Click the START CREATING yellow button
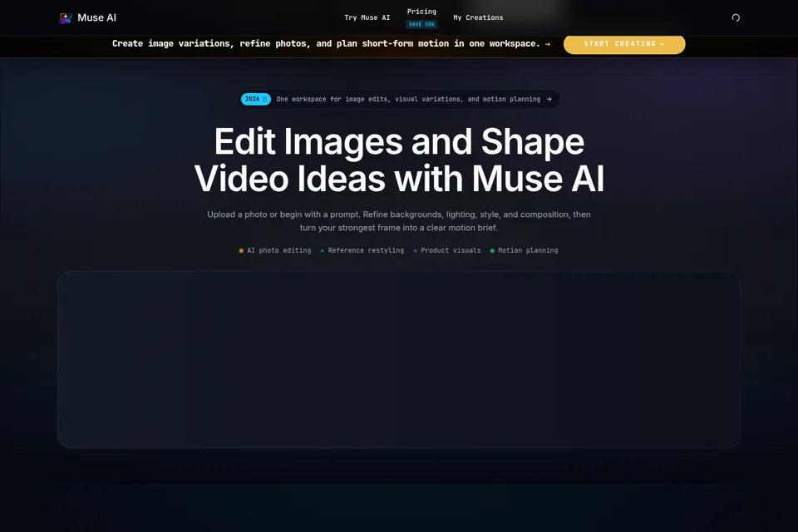Screen dimensions: 798x532 pyautogui.click(x=624, y=44)
